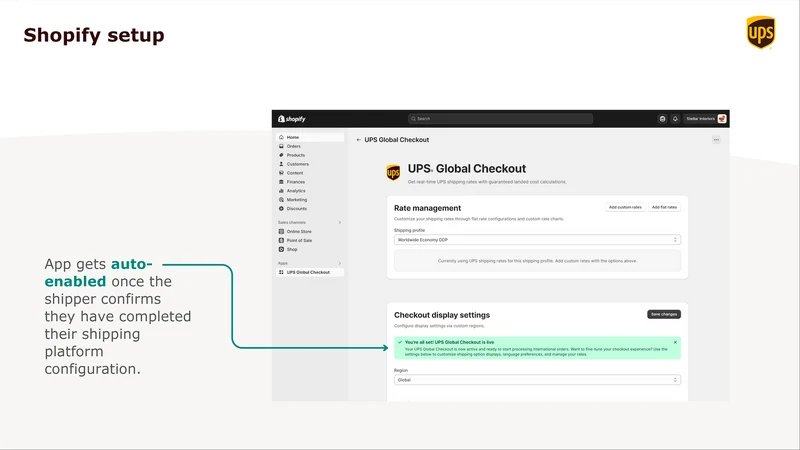This screenshot has width=800, height=450.
Task: Dismiss the green 'You're all set' banner
Action: point(676,342)
